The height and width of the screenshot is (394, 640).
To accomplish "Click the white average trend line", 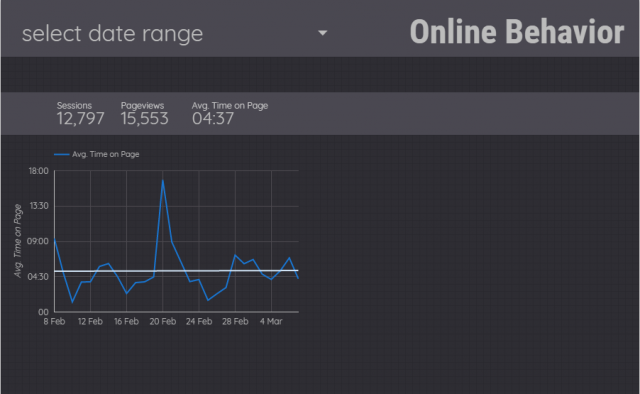I will 176,271.
